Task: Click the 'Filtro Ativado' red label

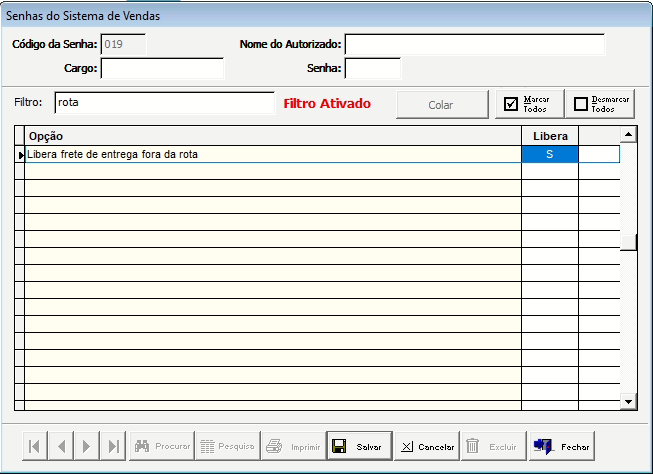Action: (x=327, y=103)
